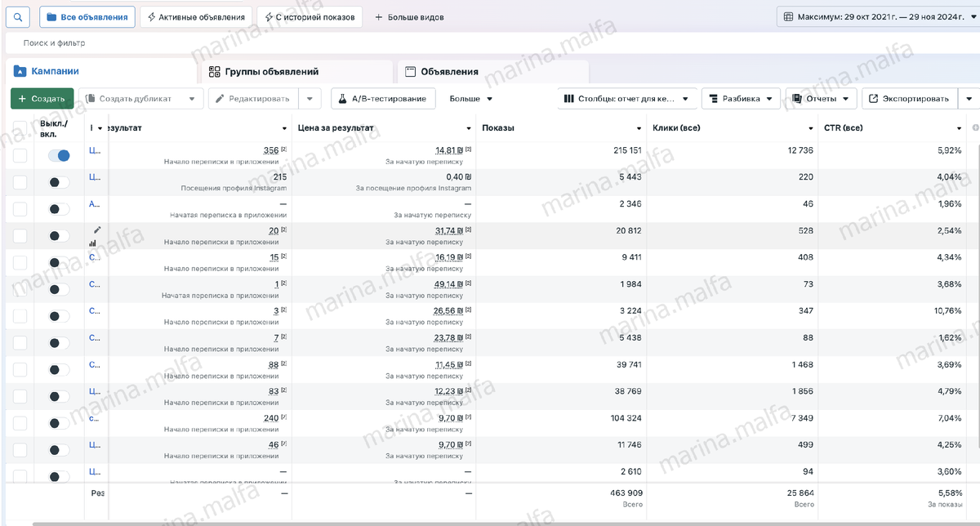Click the magnifier search icon button
The height and width of the screenshot is (526, 980).
point(19,16)
